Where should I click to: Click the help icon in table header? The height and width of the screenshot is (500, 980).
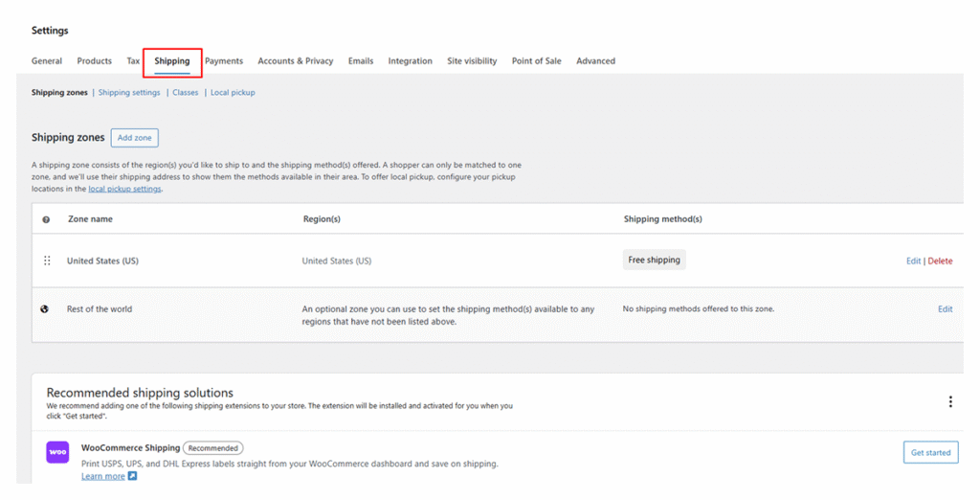tap(46, 219)
